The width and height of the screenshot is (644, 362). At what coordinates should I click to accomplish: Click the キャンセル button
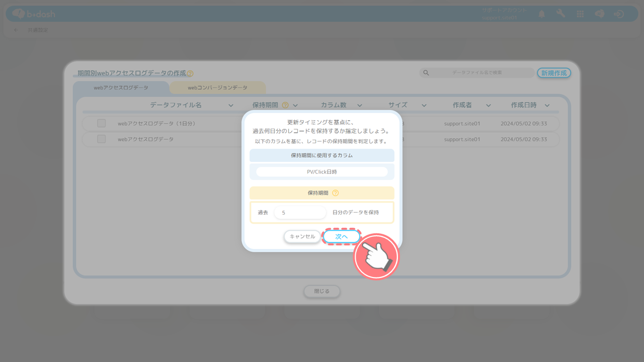click(302, 236)
